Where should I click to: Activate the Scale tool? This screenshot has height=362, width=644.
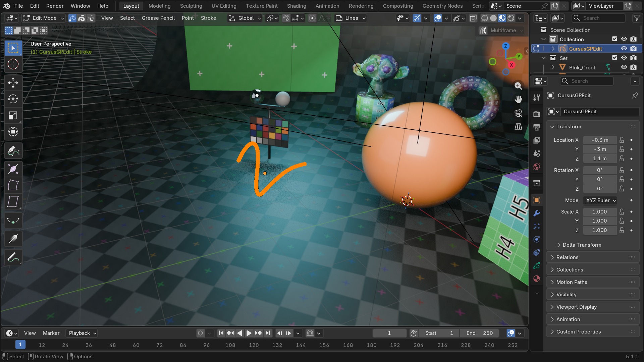point(13,116)
